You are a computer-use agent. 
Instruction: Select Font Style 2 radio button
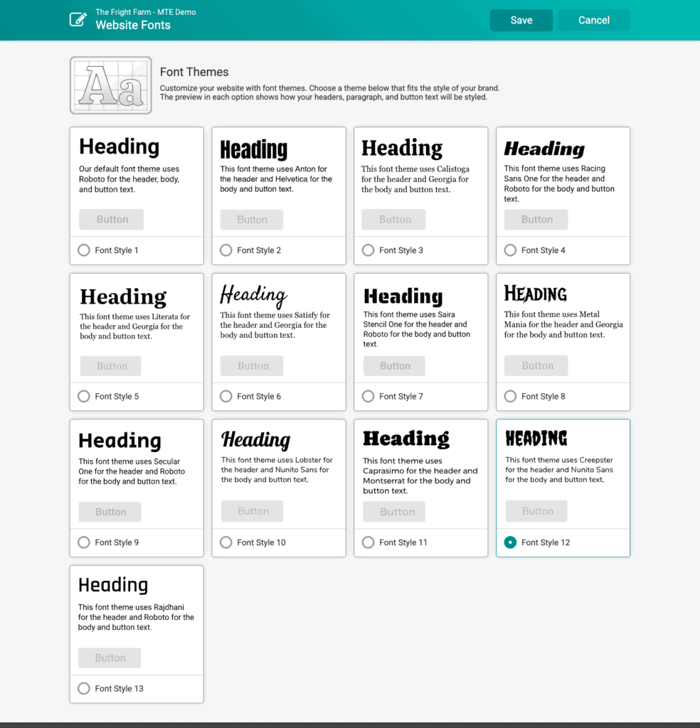tap(226, 250)
